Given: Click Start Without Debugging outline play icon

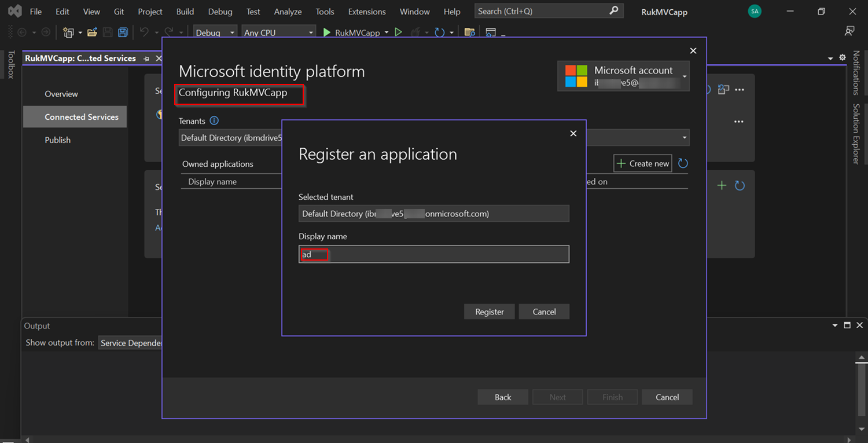Looking at the screenshot, I should [398, 32].
